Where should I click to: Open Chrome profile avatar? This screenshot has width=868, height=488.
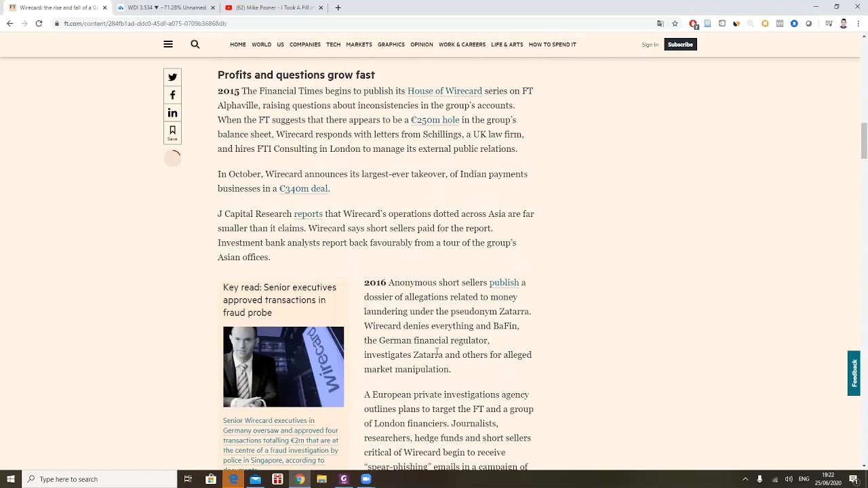(844, 23)
